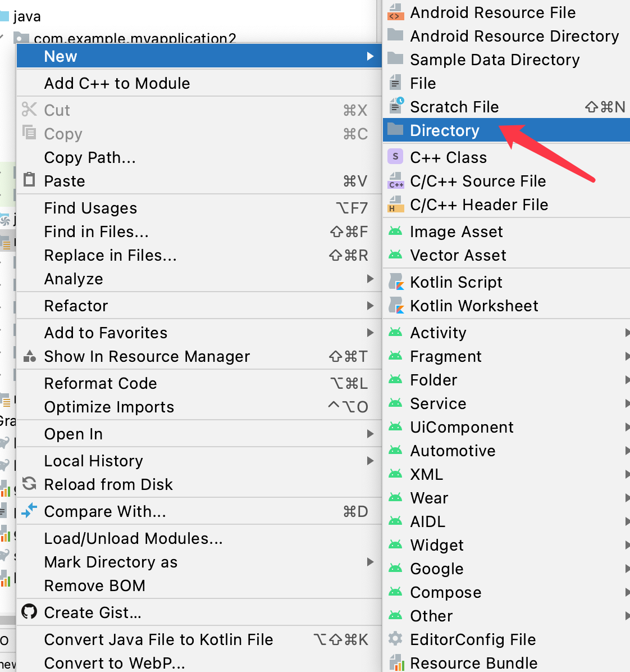Click the Reload from Disk icon
The width and height of the screenshot is (630, 672).
29,484
